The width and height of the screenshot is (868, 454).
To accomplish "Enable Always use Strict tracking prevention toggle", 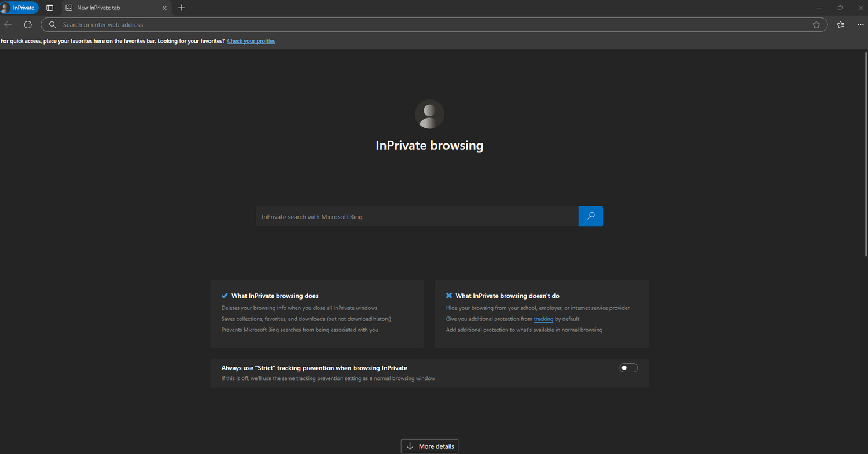I will tap(628, 368).
